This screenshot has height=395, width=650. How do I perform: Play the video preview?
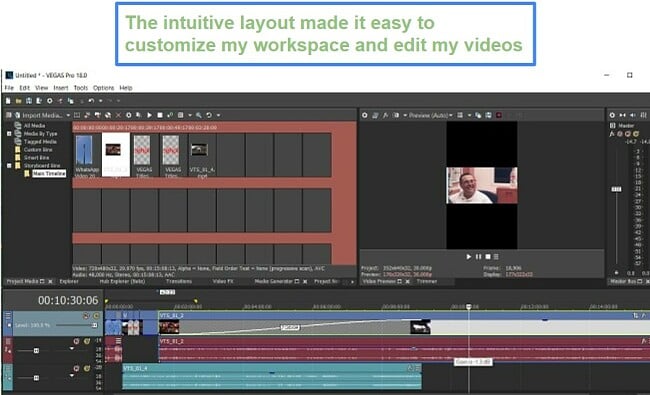[x=468, y=257]
